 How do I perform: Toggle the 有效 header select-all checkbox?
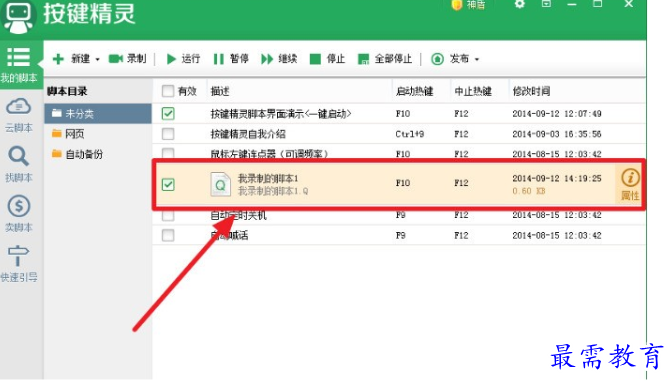click(168, 91)
